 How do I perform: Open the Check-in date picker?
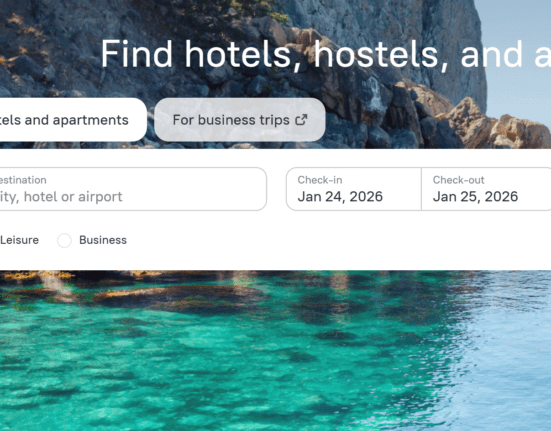[354, 189]
